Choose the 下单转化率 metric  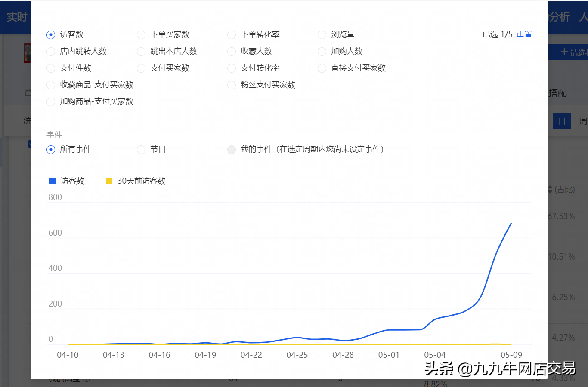click(232, 35)
